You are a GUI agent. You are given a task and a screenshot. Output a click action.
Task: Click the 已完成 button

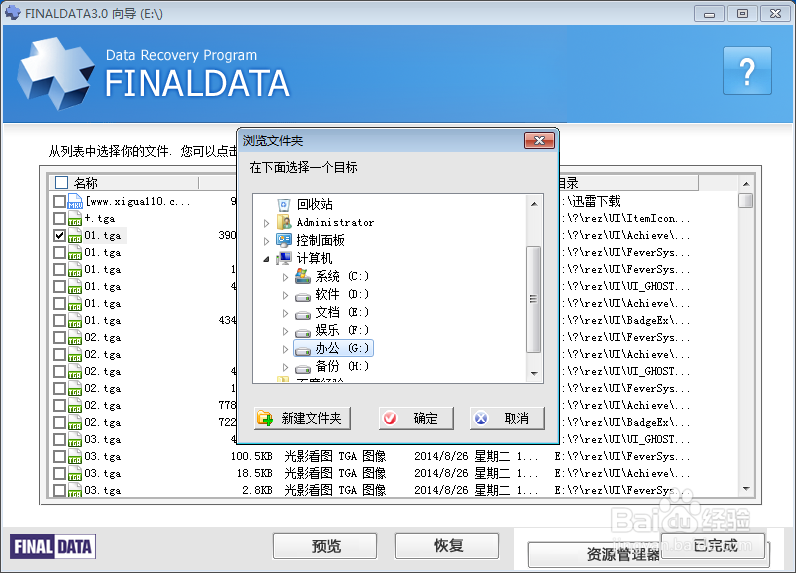tap(713, 546)
